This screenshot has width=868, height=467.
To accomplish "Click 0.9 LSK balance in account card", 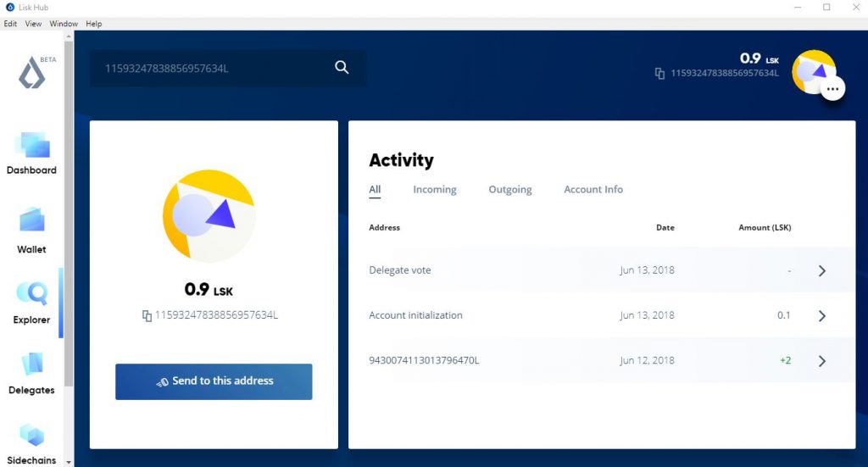I will click(209, 289).
